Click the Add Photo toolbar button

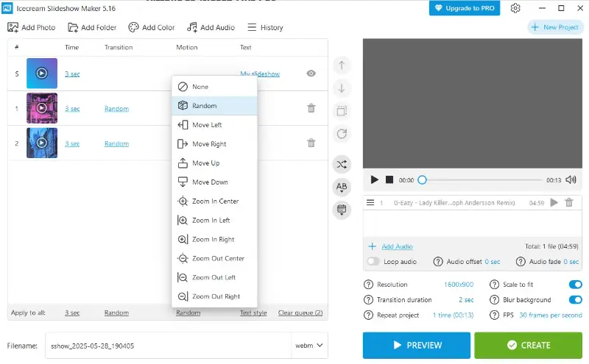point(32,27)
